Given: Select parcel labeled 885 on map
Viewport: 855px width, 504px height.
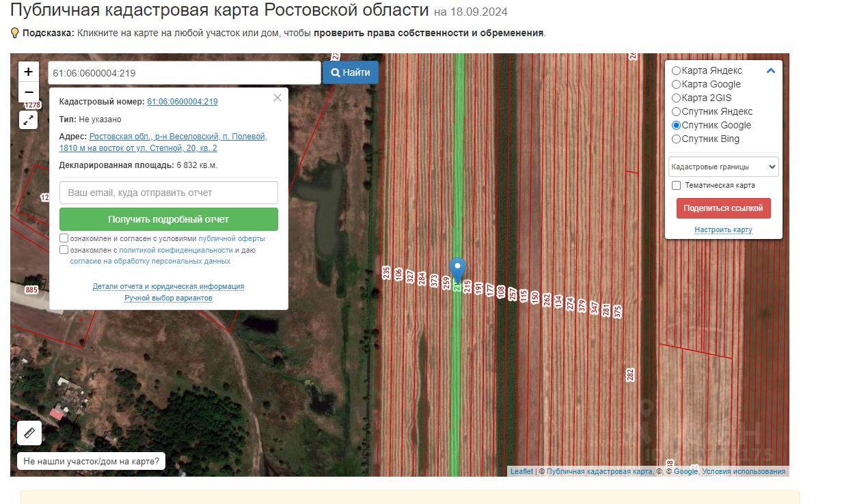Looking at the screenshot, I should tap(31, 290).
